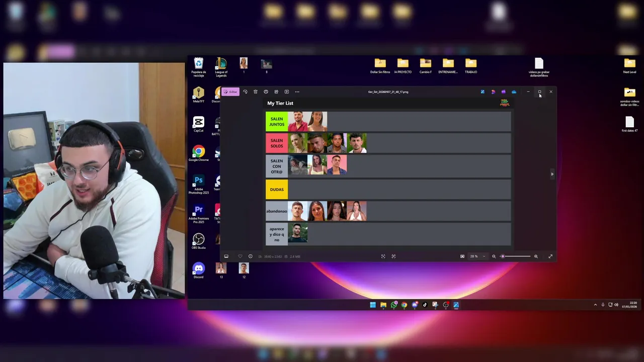This screenshot has width=644, height=362.
Task: Open Papelera de reciclaje desktop icon
Action: pos(199,67)
